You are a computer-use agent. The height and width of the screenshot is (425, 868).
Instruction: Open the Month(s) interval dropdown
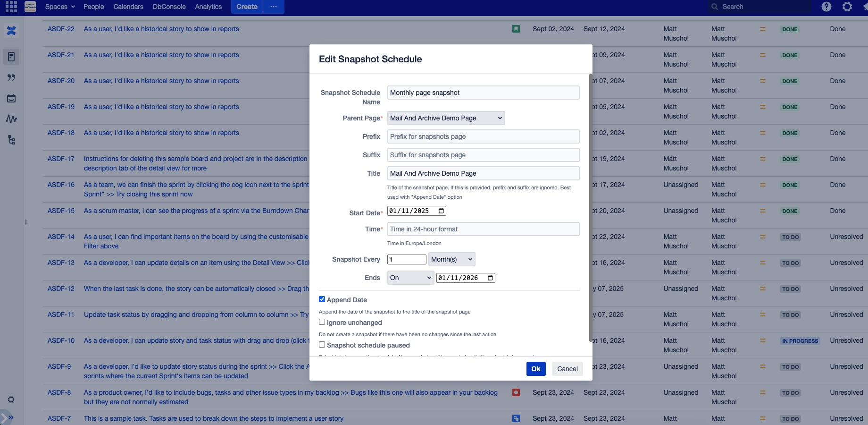tap(451, 259)
